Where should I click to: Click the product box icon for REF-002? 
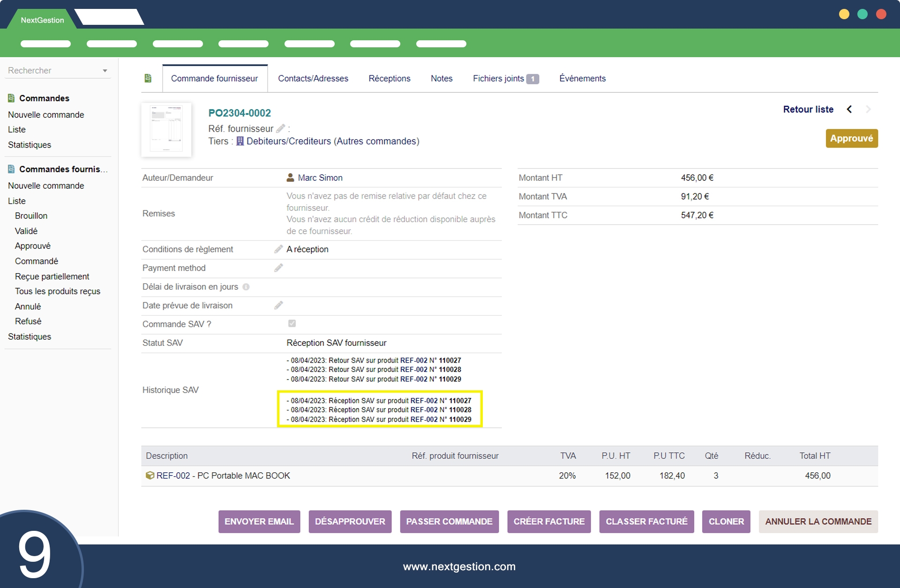(x=150, y=476)
